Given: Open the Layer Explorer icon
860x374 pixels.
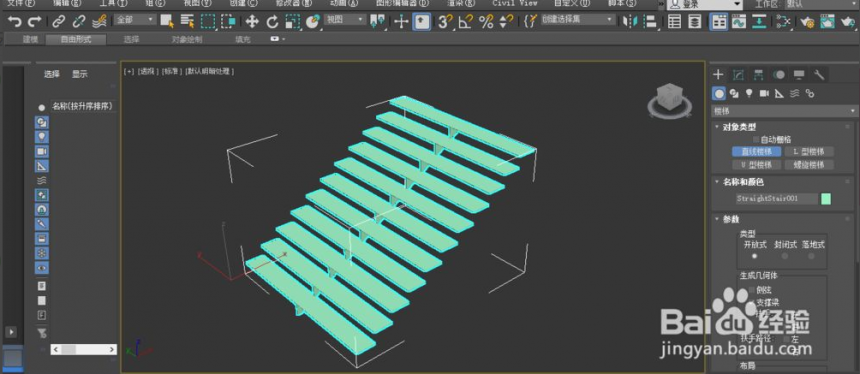Looking at the screenshot, I should (x=695, y=21).
